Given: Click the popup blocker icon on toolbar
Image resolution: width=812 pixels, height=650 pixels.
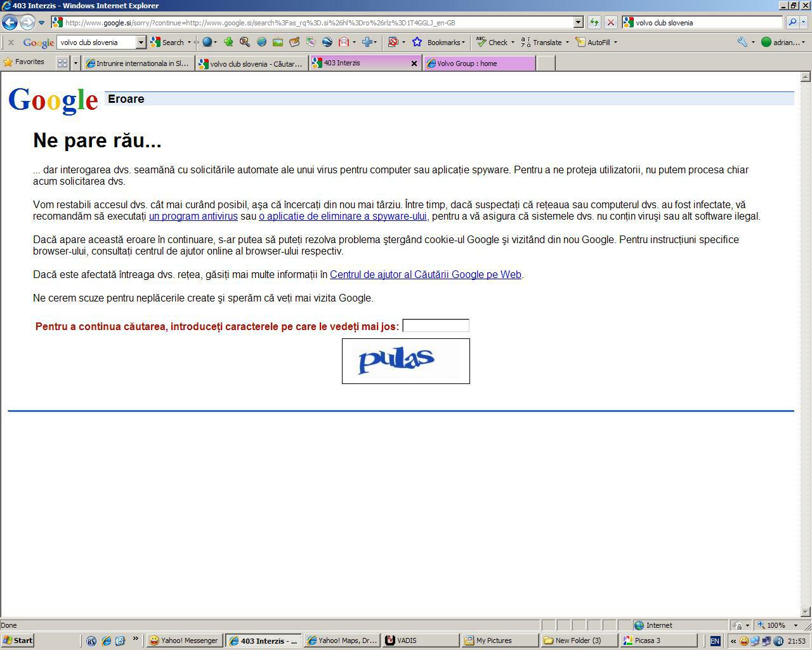Looking at the screenshot, I should [393, 43].
